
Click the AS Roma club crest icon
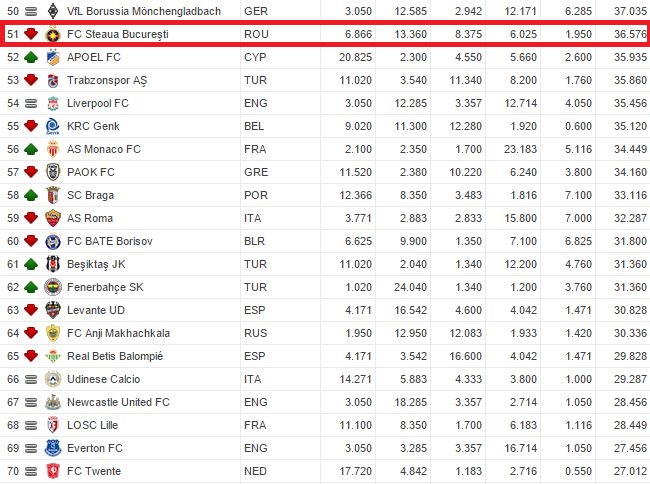tap(53, 218)
